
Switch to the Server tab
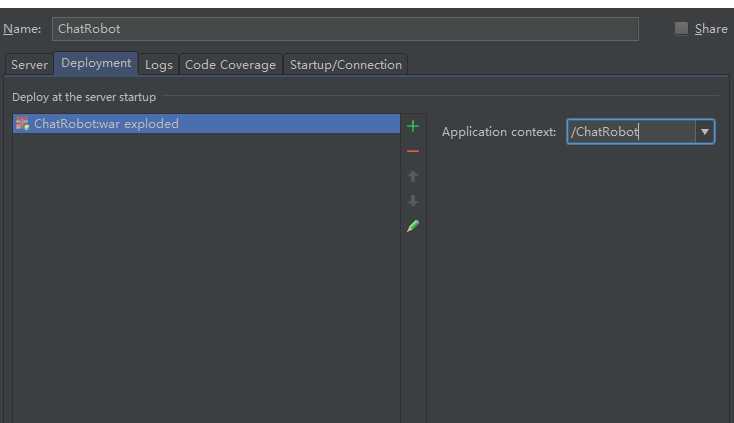(29, 65)
